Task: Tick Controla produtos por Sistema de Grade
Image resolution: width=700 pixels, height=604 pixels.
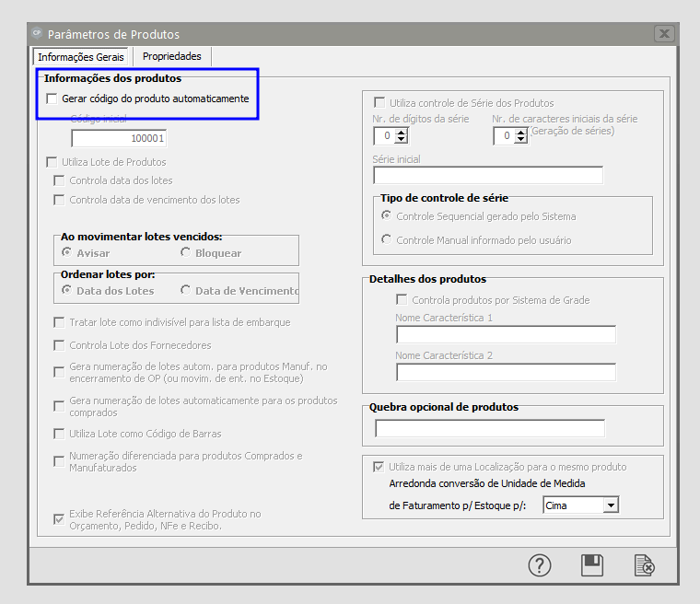Action: [402, 299]
